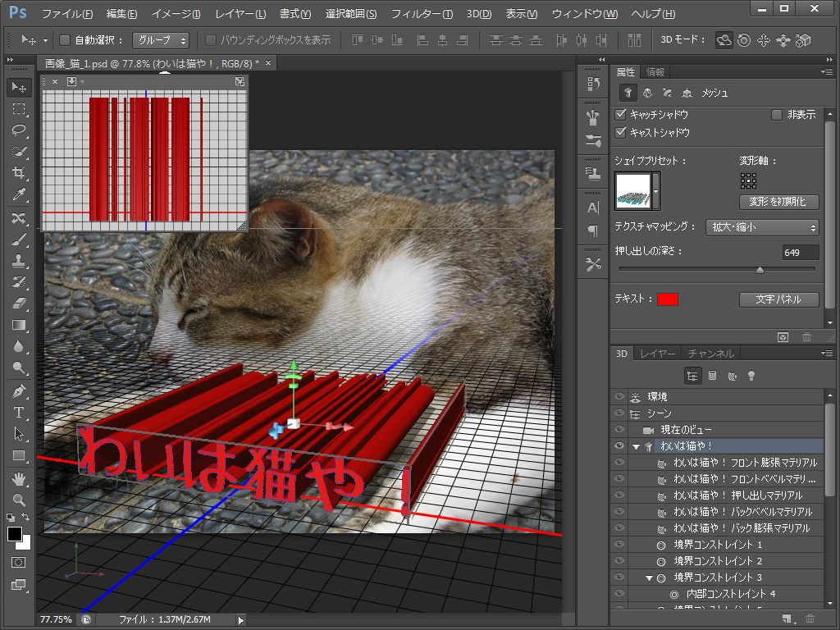Click the 押し出しの深さ value field showing 649

802,253
